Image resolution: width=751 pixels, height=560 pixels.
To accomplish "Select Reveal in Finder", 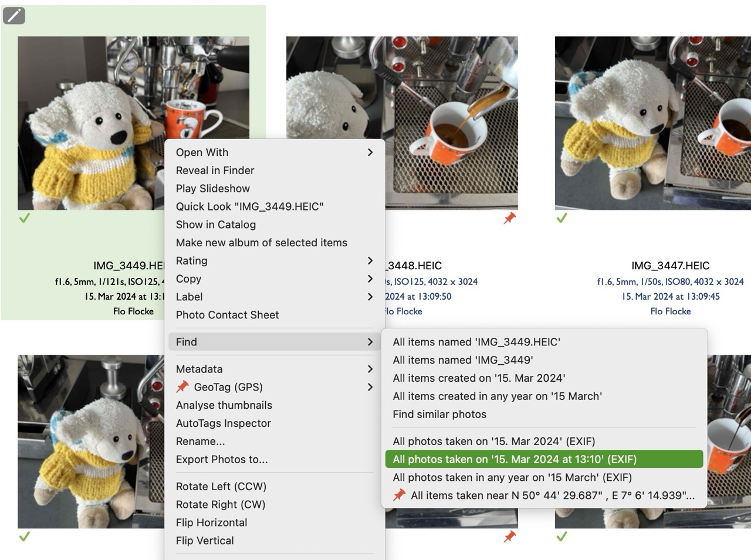I will 215,170.
